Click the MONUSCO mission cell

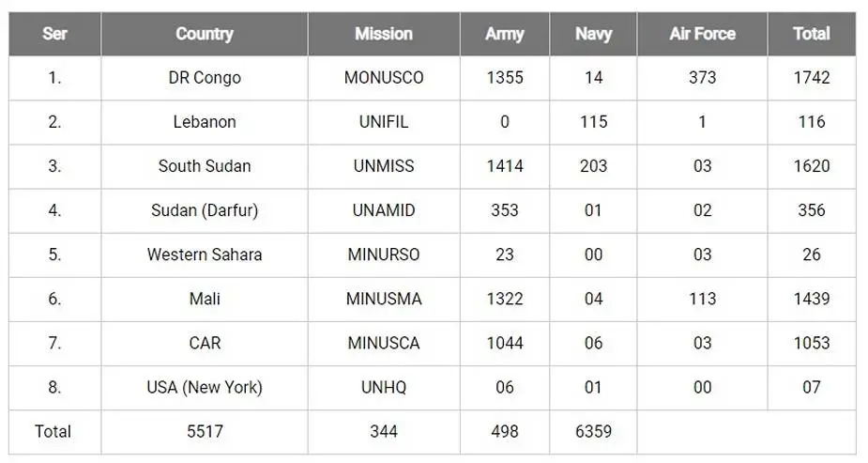click(x=383, y=78)
